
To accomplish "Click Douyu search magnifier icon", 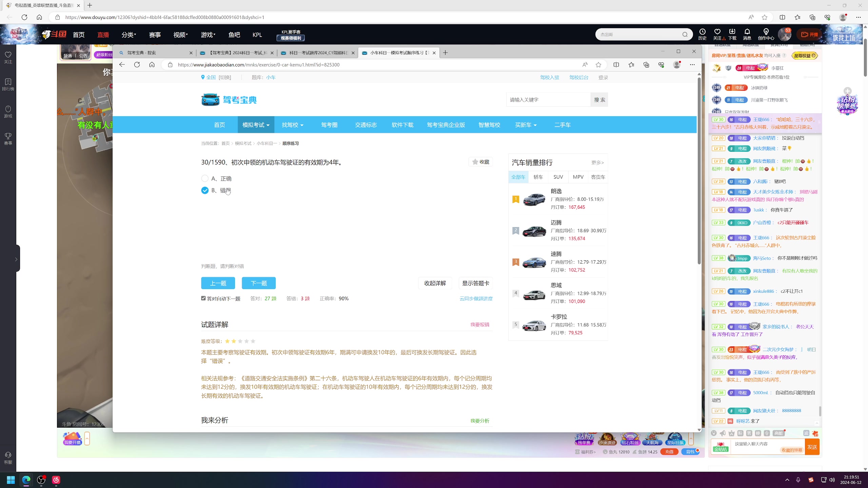I will point(685,35).
